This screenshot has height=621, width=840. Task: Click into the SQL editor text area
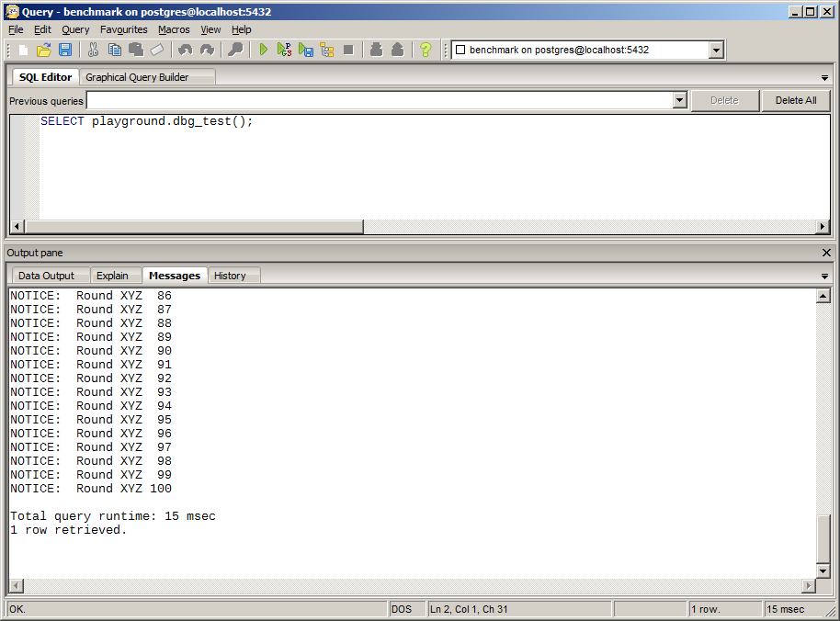414,165
